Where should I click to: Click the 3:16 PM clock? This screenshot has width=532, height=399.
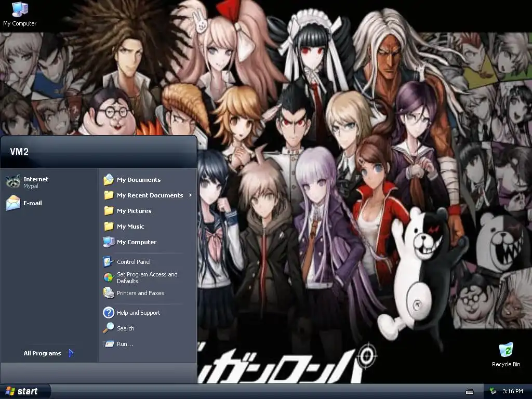513,391
